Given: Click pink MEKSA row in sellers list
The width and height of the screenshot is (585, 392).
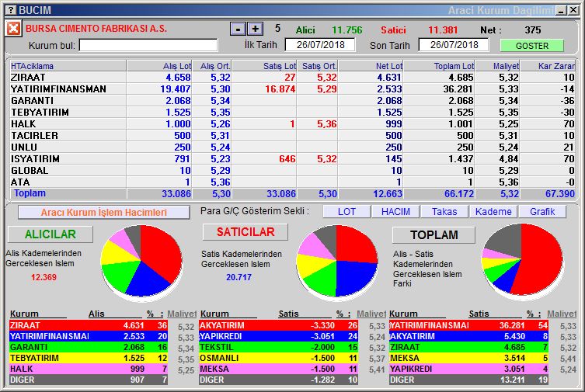Looking at the screenshot, I should coord(278,369).
